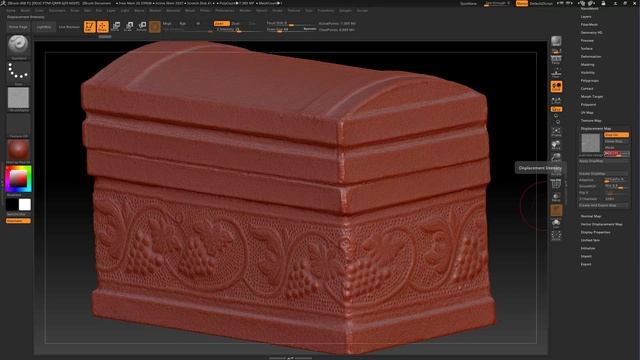The height and width of the screenshot is (360, 640).
Task: Expand the Deformation subpalette
Action: tap(591, 57)
